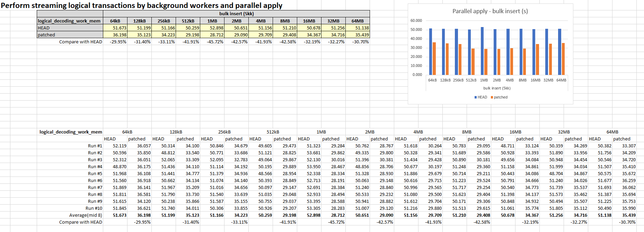644x232 pixels.
Task: Select the orange patched bar for 512kB
Action: [x=473, y=62]
